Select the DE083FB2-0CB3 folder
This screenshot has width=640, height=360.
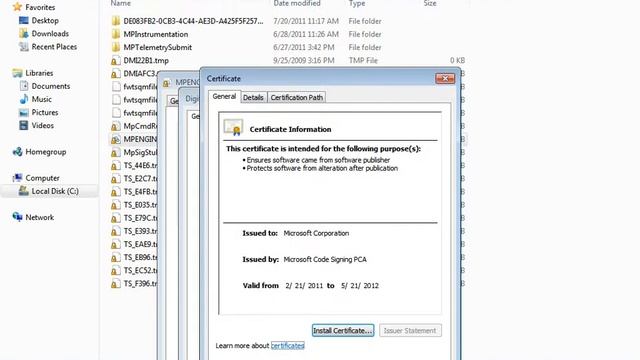click(193, 21)
